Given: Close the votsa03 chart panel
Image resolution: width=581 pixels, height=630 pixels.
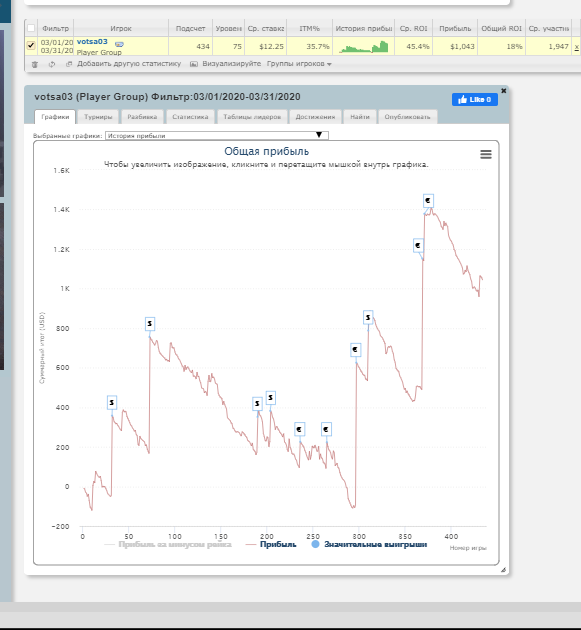Looking at the screenshot, I should (x=503, y=91).
